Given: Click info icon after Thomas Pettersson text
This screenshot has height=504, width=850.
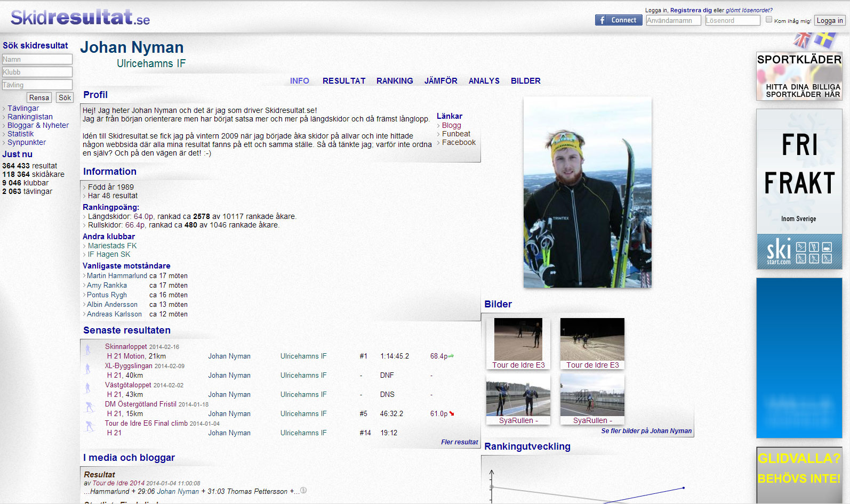Looking at the screenshot, I should [x=303, y=491].
